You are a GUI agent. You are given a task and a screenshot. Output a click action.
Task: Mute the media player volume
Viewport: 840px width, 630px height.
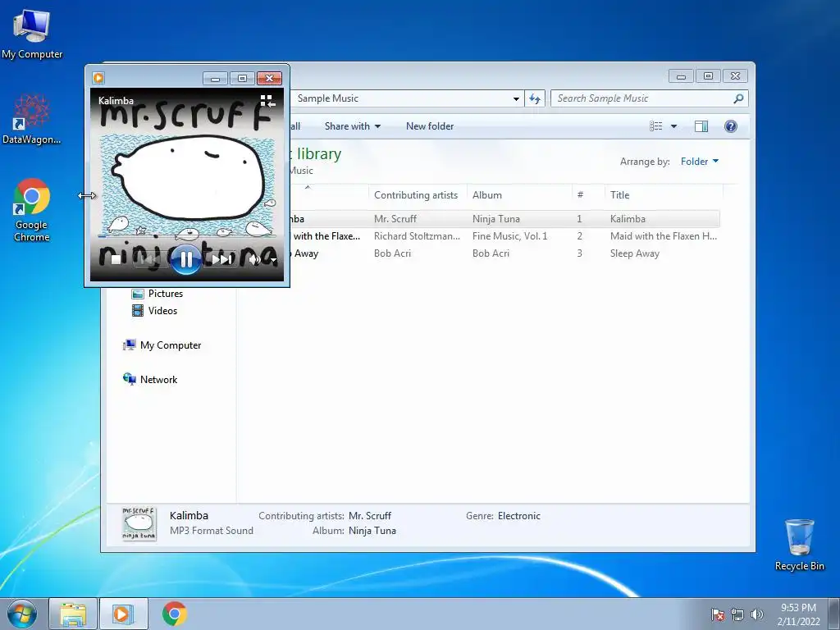[254, 260]
